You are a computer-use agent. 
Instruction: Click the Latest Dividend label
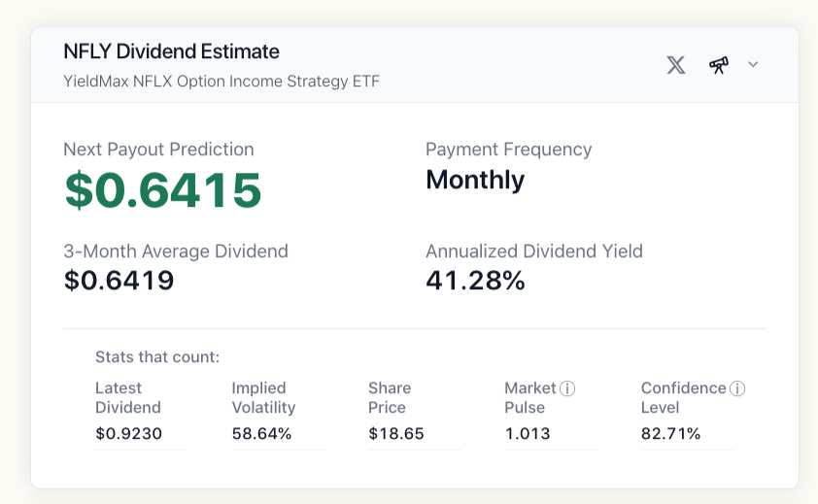coord(128,397)
